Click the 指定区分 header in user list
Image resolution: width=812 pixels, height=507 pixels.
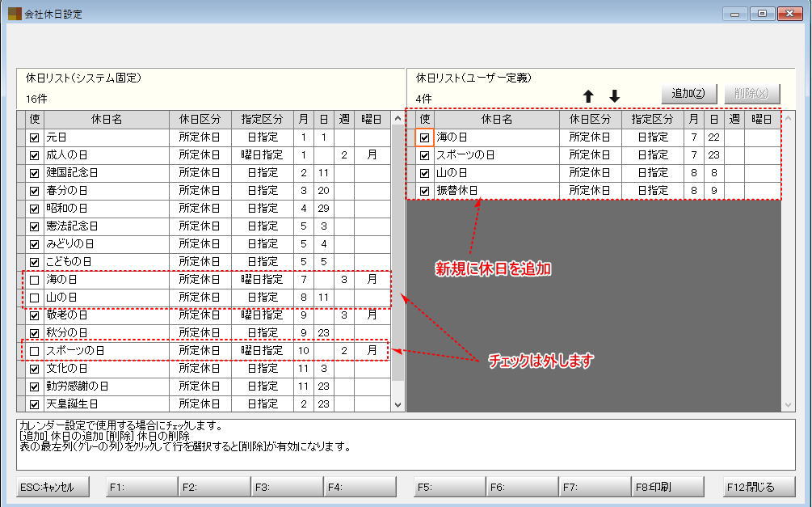[653, 119]
